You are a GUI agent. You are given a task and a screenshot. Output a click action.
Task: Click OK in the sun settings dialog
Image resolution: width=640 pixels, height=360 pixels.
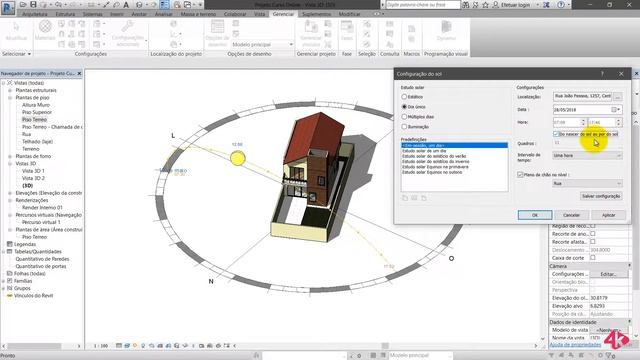(x=535, y=215)
